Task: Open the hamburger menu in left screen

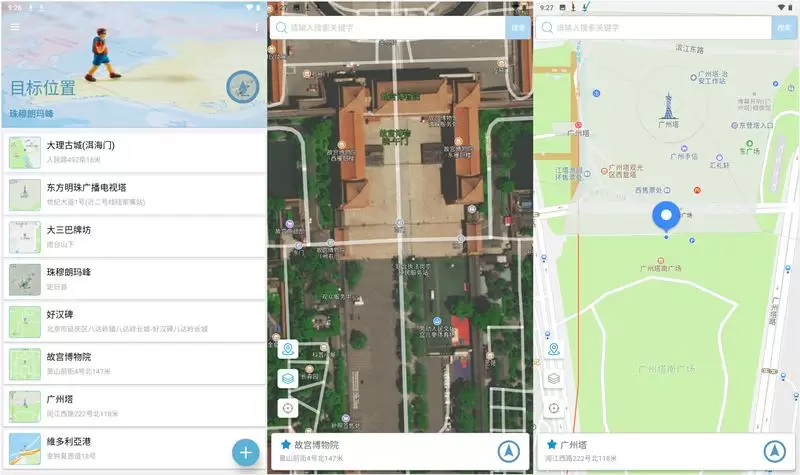Action: tap(15, 27)
